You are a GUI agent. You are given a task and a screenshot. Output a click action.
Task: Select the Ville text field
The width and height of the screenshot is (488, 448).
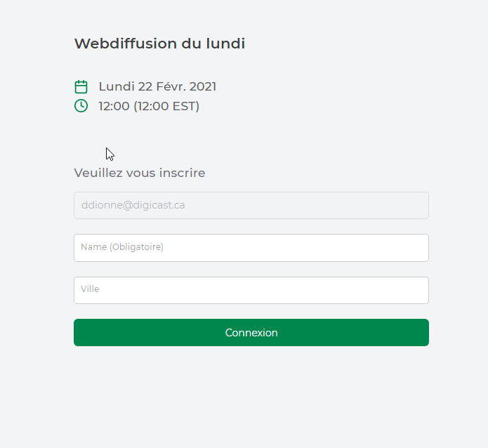[x=251, y=290]
